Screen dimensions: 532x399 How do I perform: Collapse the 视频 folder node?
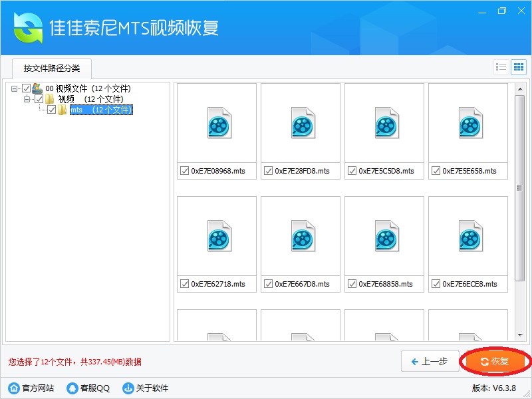click(x=27, y=99)
